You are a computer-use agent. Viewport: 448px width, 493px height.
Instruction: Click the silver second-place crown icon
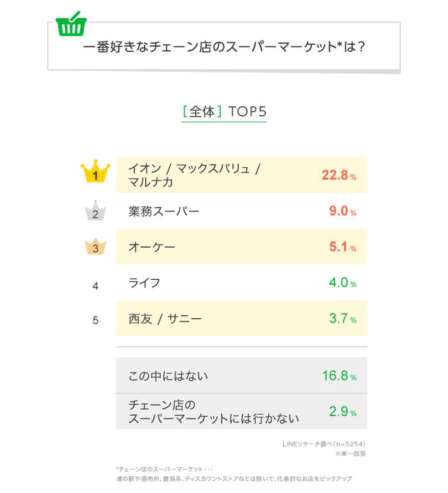tap(95, 211)
